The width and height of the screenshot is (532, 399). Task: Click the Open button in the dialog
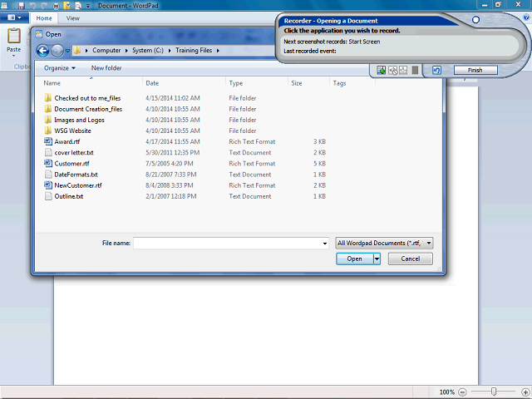coord(355,259)
